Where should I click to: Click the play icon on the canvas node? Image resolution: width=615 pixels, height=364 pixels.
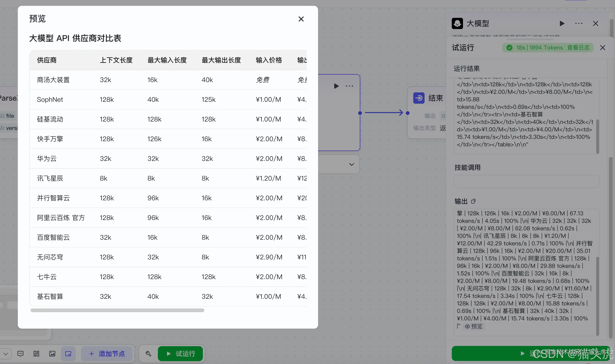[x=336, y=86]
